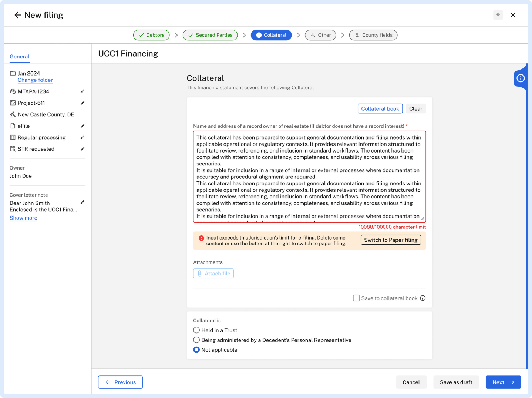
Task: Click the STR requested search icon
Action: (x=13, y=149)
